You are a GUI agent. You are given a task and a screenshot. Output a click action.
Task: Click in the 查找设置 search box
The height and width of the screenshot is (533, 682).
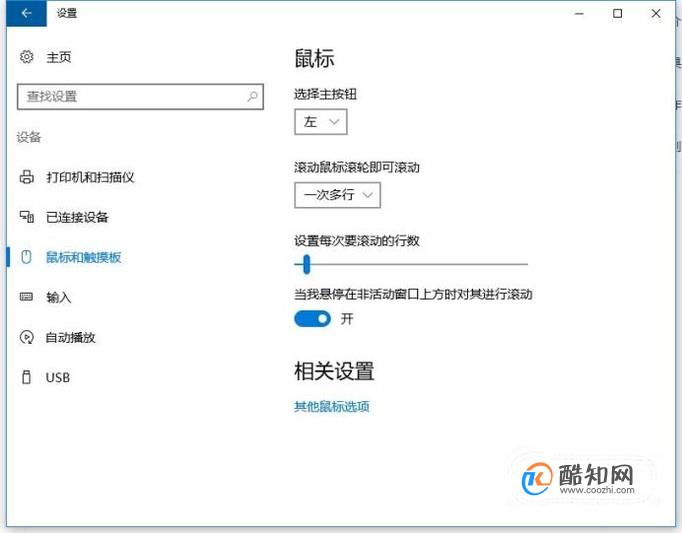[x=140, y=97]
